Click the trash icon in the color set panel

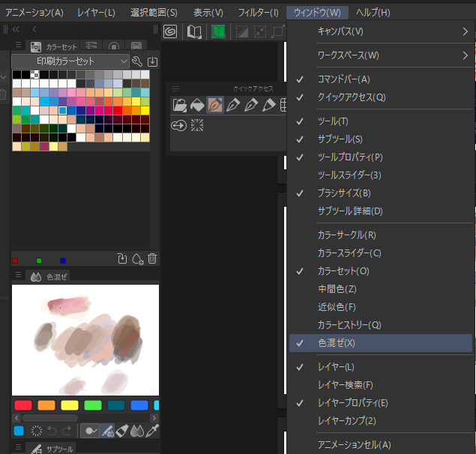152,259
